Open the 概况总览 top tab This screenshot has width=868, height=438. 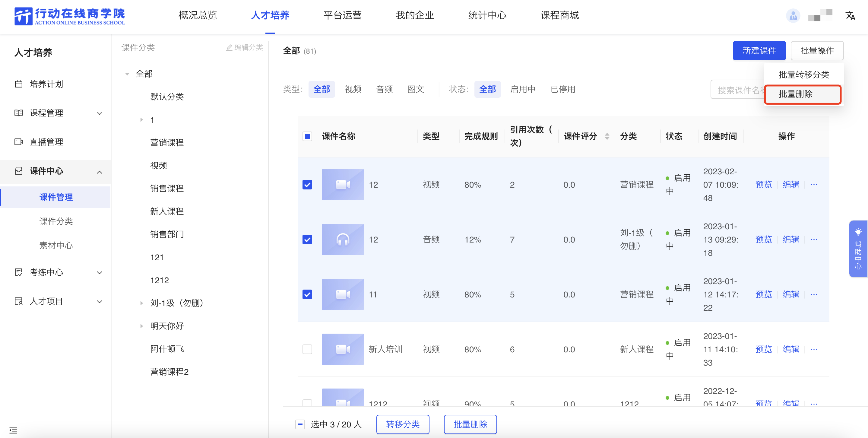[x=198, y=15]
